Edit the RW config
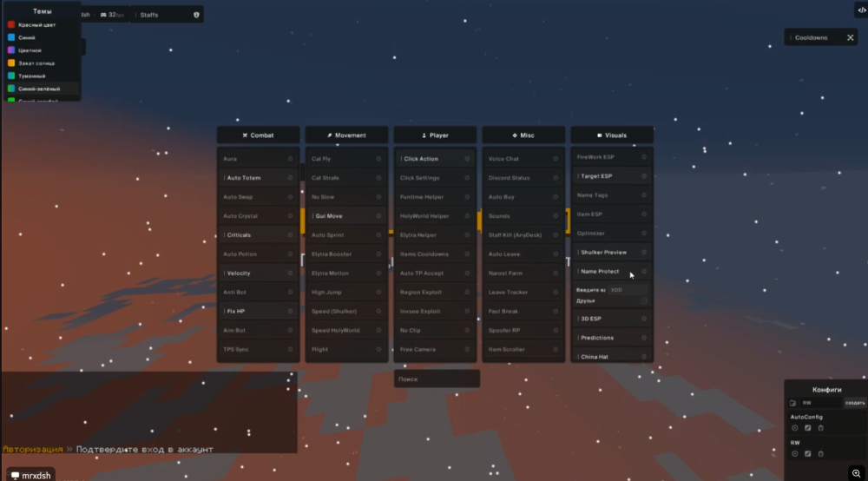This screenshot has width=868, height=481. pos(807,454)
